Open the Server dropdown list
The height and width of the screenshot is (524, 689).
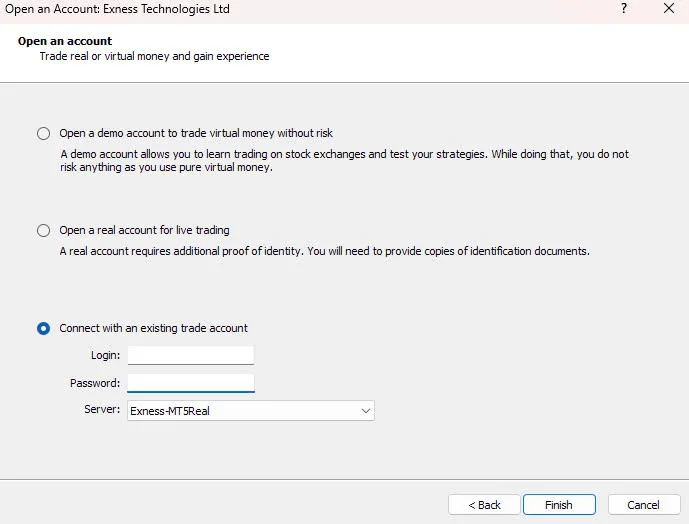point(251,411)
